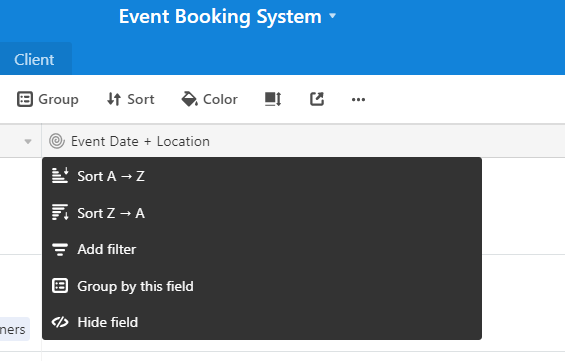Switch to the Client table tab
This screenshot has width=565, height=361.
34,59
